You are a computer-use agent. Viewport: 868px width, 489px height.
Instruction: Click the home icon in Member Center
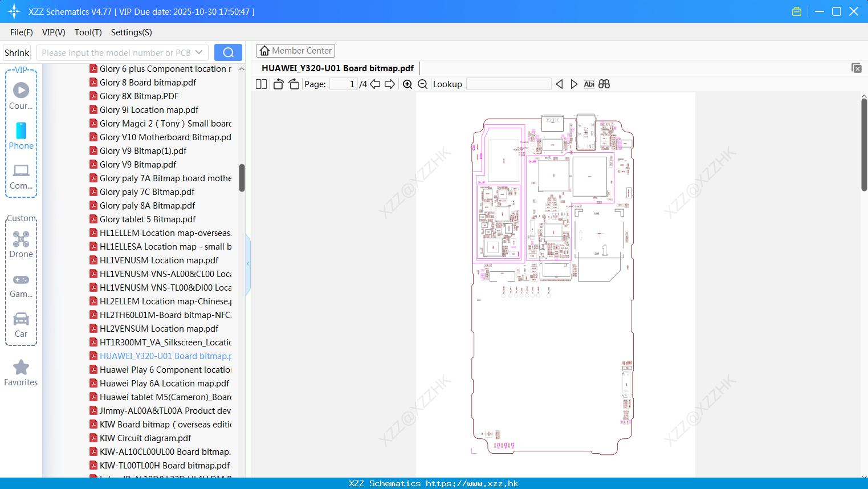pos(264,51)
